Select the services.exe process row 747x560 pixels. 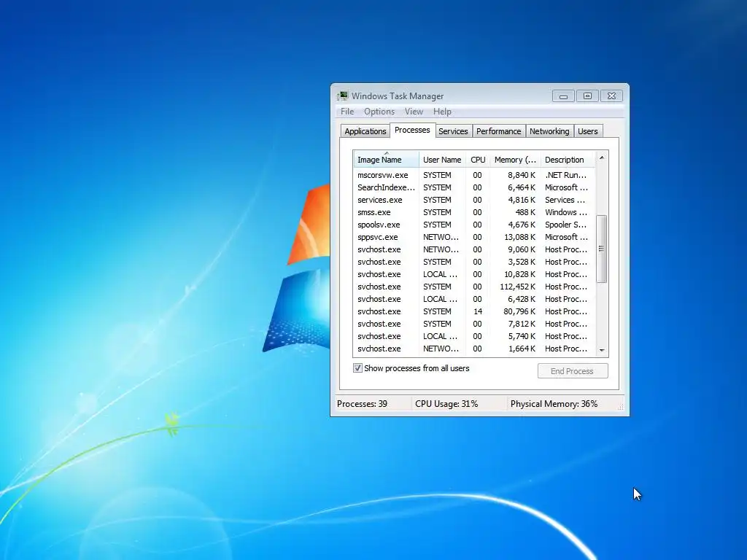474,200
